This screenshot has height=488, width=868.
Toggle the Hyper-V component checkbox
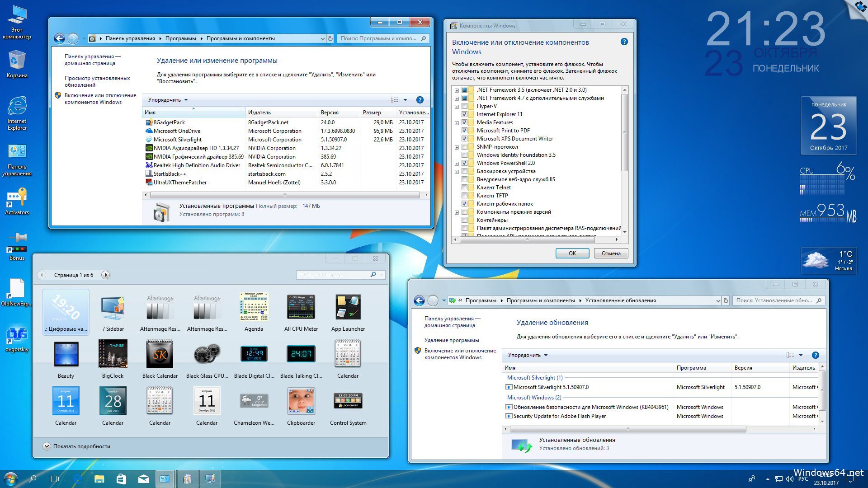tap(464, 105)
